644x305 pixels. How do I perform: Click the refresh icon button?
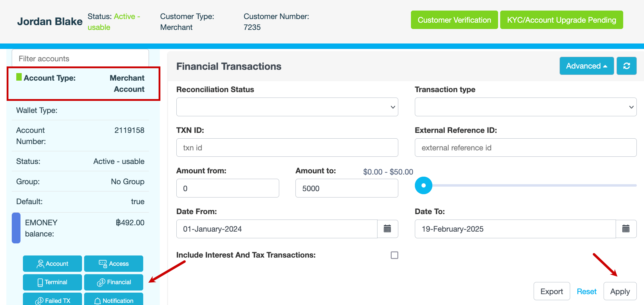tap(626, 66)
